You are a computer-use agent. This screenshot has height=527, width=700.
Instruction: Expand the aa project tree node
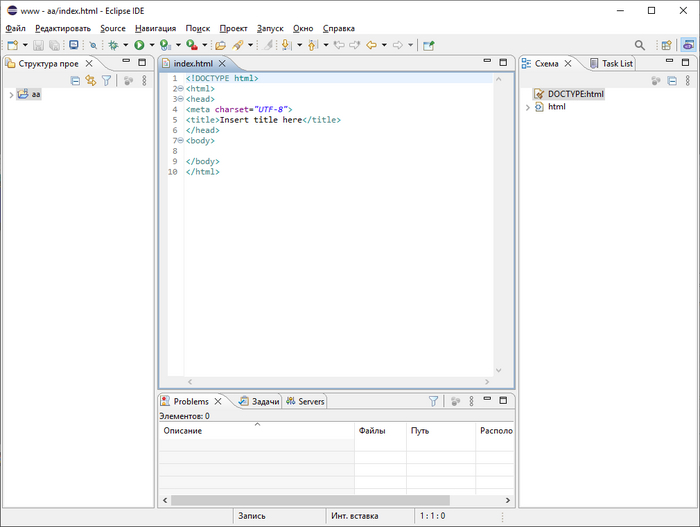[x=10, y=95]
